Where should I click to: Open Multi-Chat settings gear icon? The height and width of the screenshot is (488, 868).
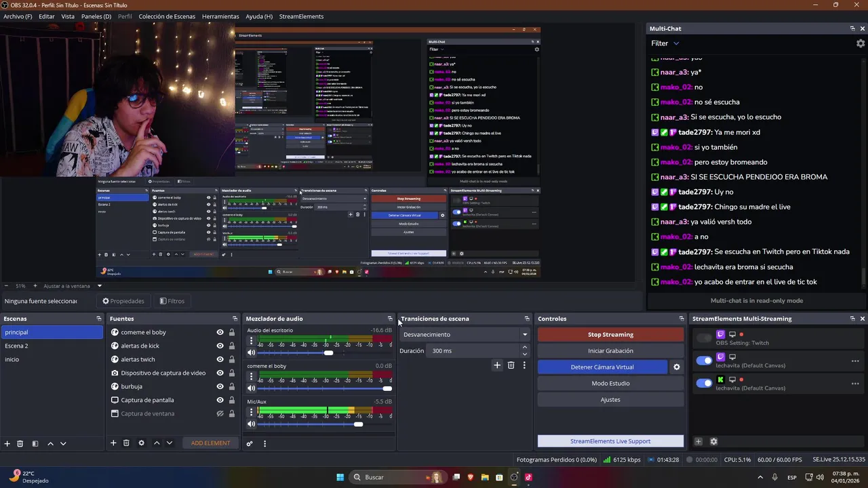pos(861,43)
